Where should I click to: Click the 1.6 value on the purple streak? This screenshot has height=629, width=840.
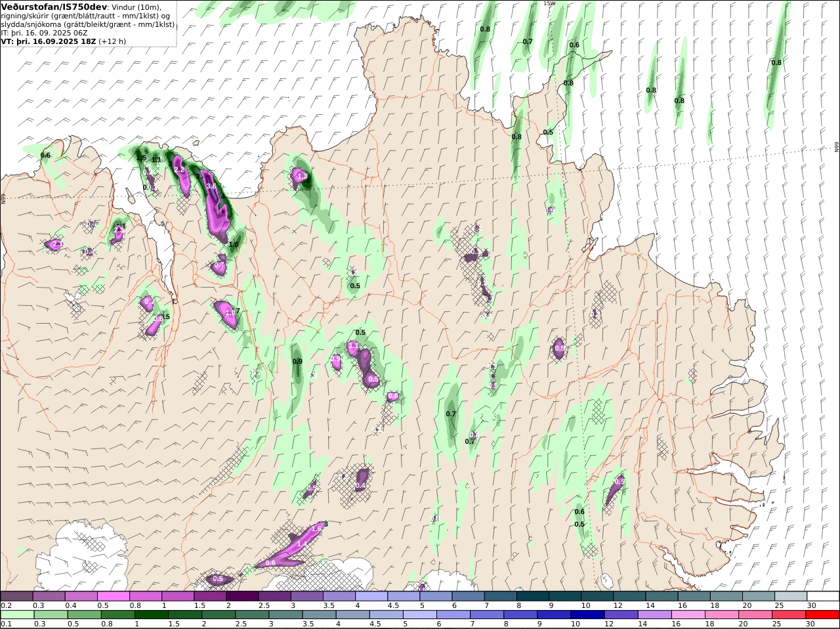(316, 529)
